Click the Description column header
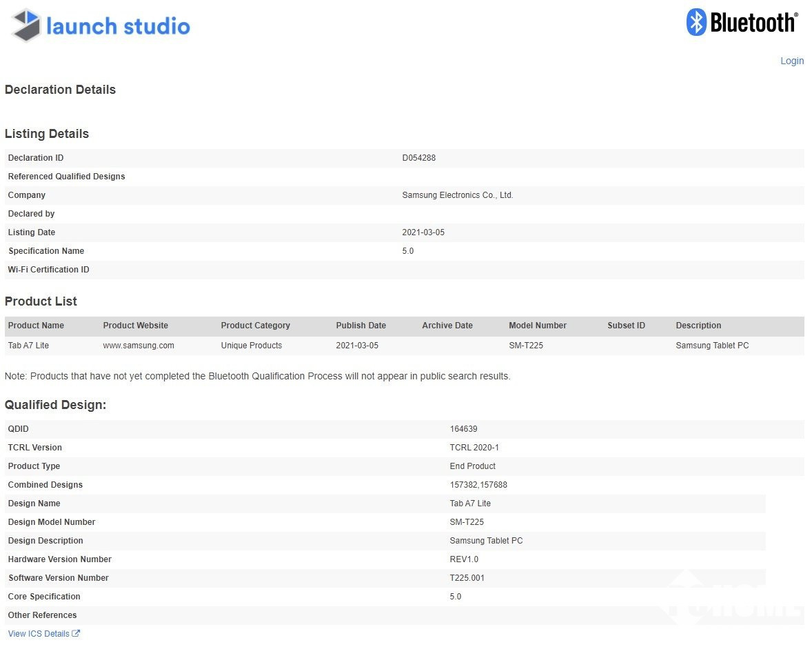Image resolution: width=812 pixels, height=647 pixels. pyautogui.click(x=698, y=326)
